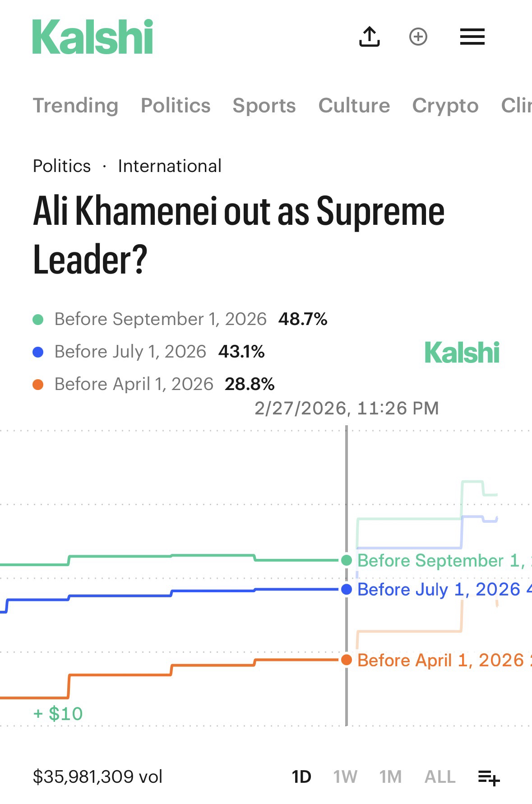
Task: Click the blue July 1 legend dot
Action: [x=38, y=352]
